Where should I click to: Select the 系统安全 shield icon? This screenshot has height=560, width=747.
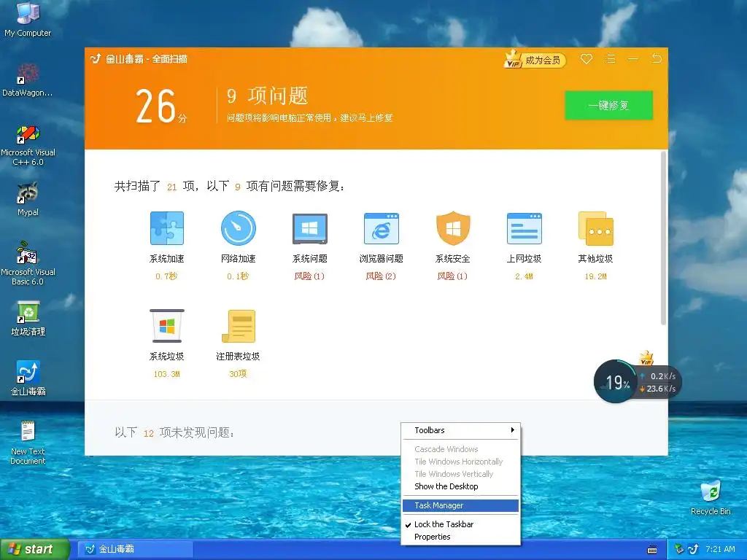pyautogui.click(x=453, y=228)
